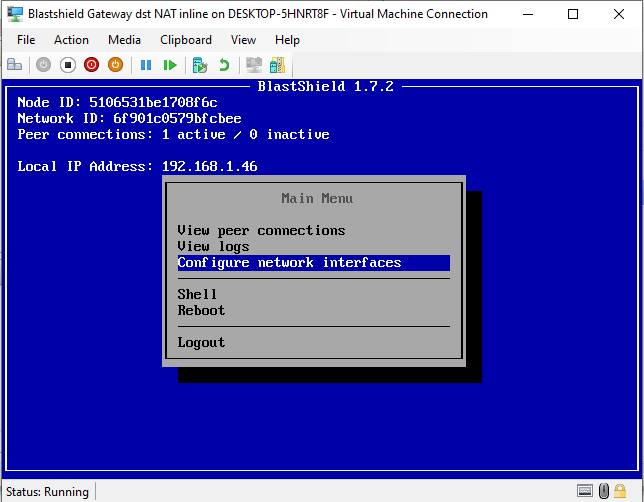Open the Media menu
Viewport: 644px width, 502px height.
(x=124, y=40)
